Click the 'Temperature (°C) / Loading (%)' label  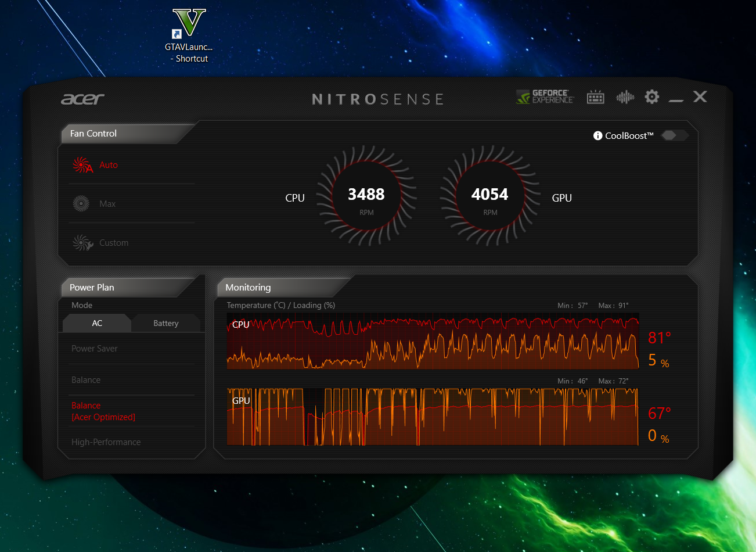click(x=281, y=306)
